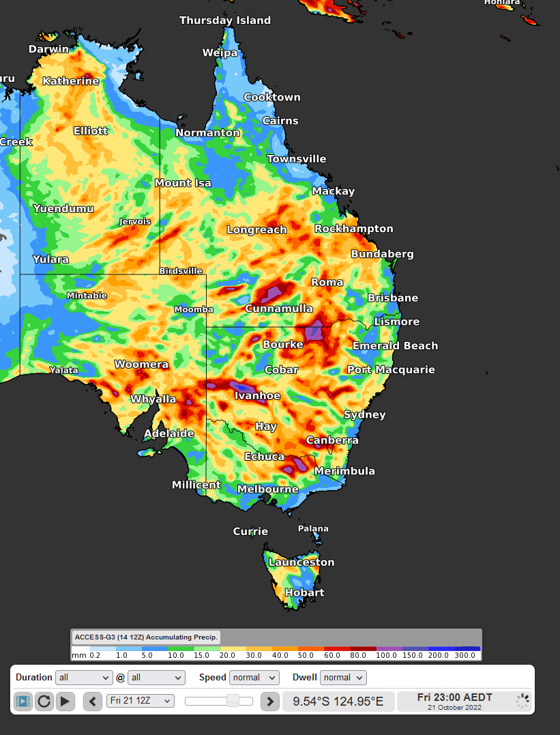Click the filmstrip animation mode icon
560x735 pixels.
pos(23,702)
